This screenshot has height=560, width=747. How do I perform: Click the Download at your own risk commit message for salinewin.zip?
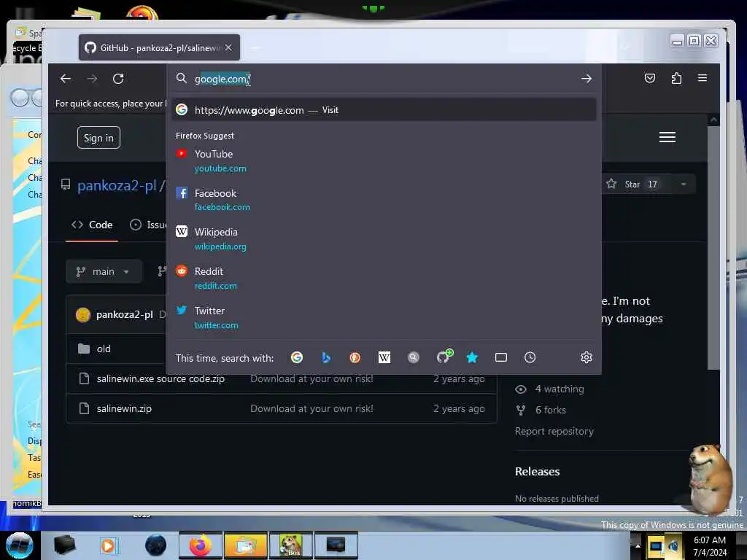pyautogui.click(x=311, y=408)
